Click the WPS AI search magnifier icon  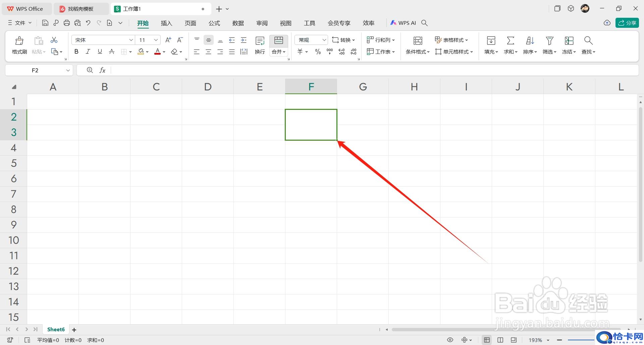(x=424, y=23)
